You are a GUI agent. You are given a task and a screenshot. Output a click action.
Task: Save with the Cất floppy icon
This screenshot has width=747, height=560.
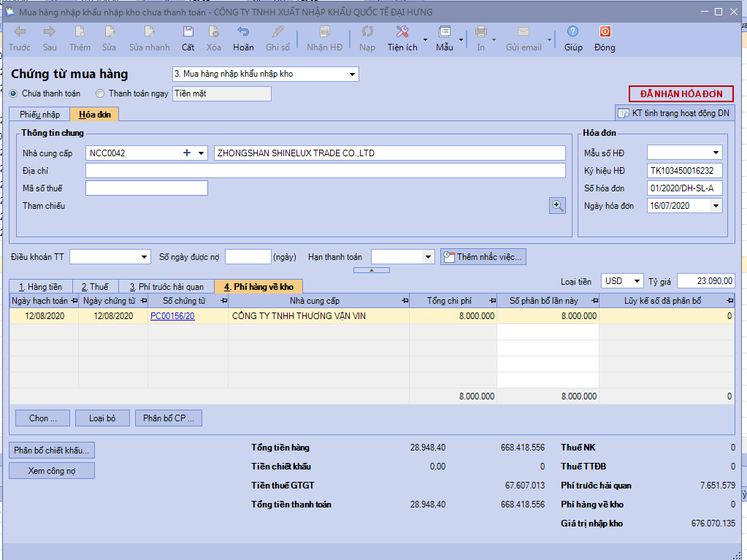[x=188, y=32]
